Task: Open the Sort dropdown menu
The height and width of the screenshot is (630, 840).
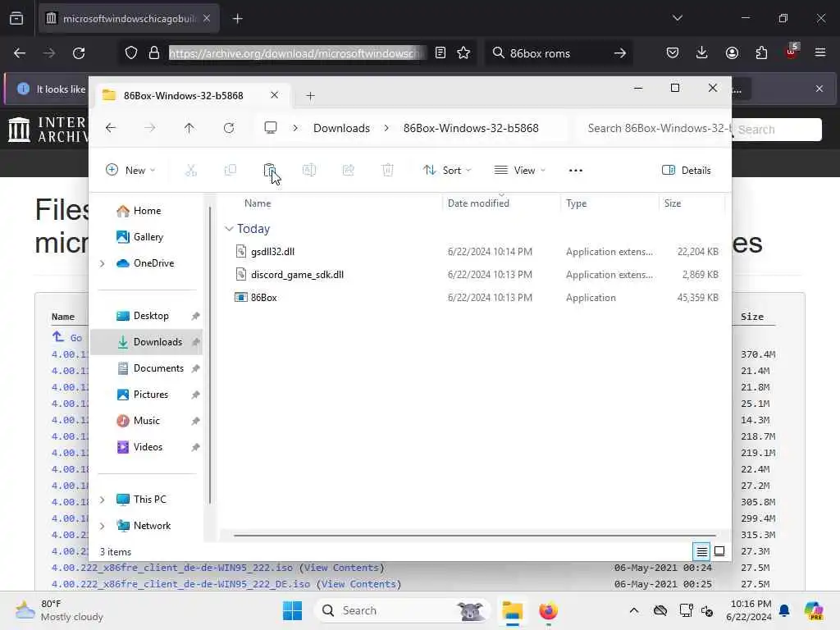Action: (447, 171)
